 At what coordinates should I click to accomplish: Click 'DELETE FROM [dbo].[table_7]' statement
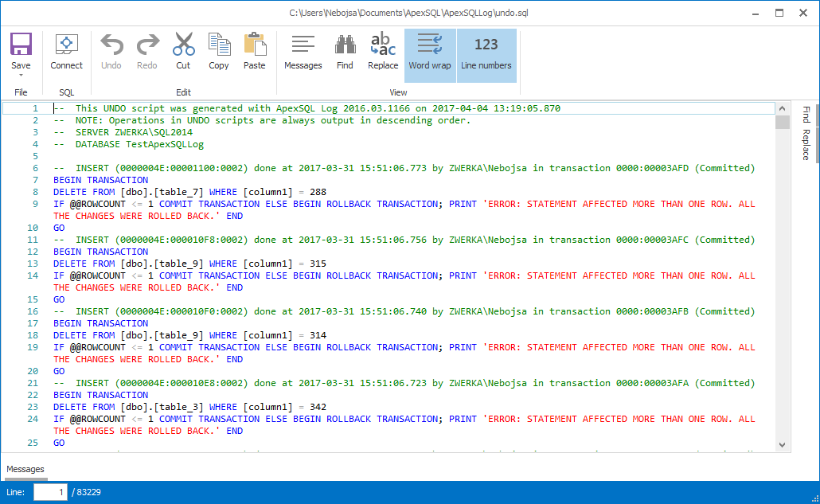tap(189, 192)
